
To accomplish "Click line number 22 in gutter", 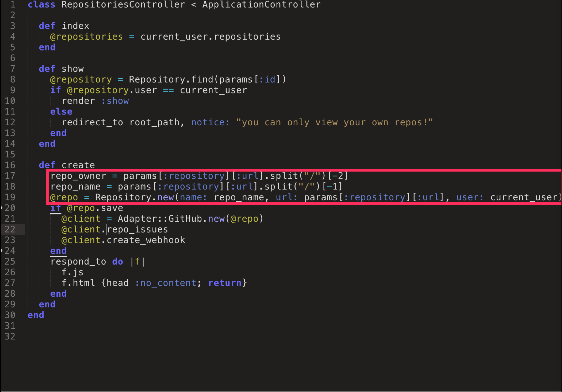I will pos(10,229).
